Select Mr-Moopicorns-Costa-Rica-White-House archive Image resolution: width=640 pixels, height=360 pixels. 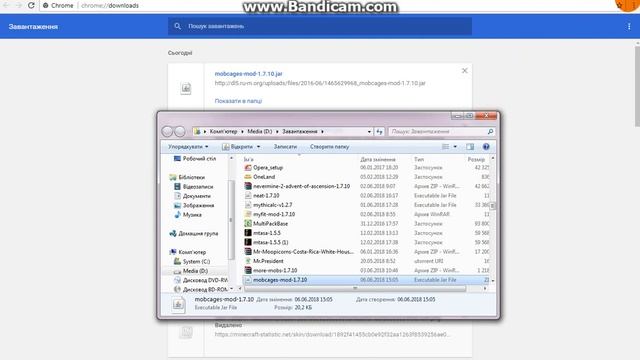pos(299,252)
